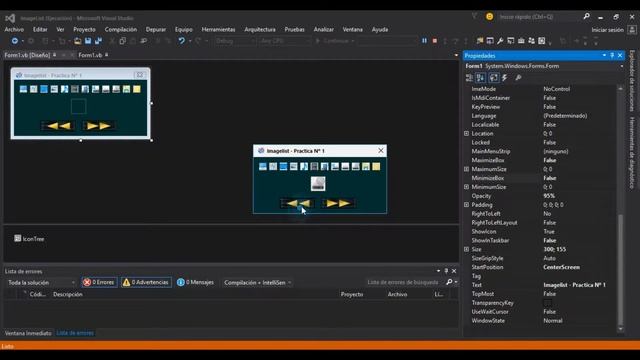Screen dimensions: 640x360
Task: Click the Iniciar sesión link
Action: tap(607, 30)
